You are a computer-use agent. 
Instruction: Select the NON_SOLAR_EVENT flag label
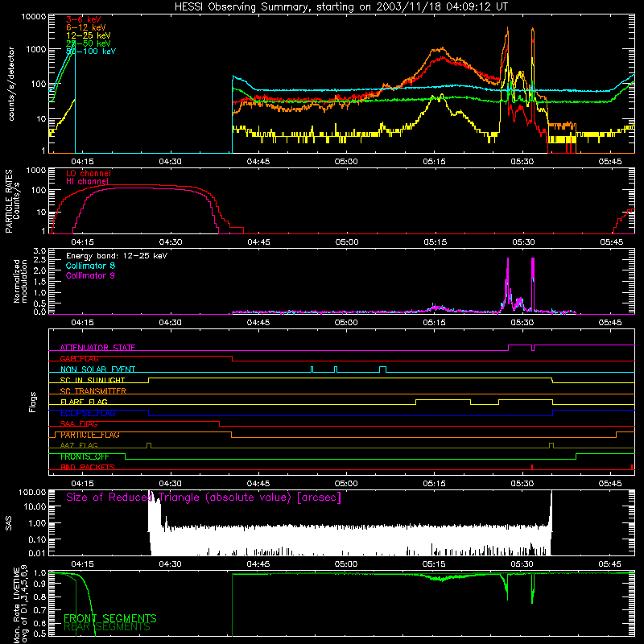point(97,369)
